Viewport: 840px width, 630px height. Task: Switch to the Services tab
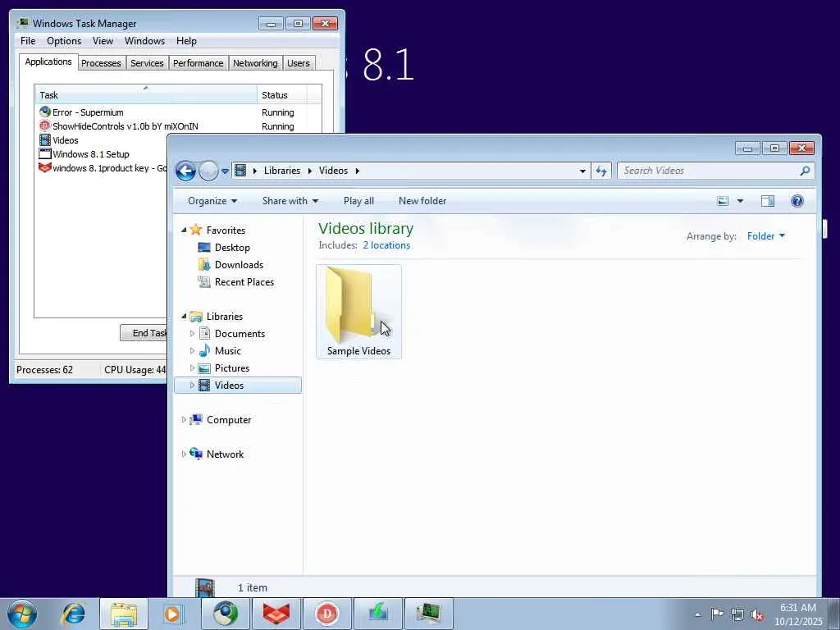[x=147, y=63]
